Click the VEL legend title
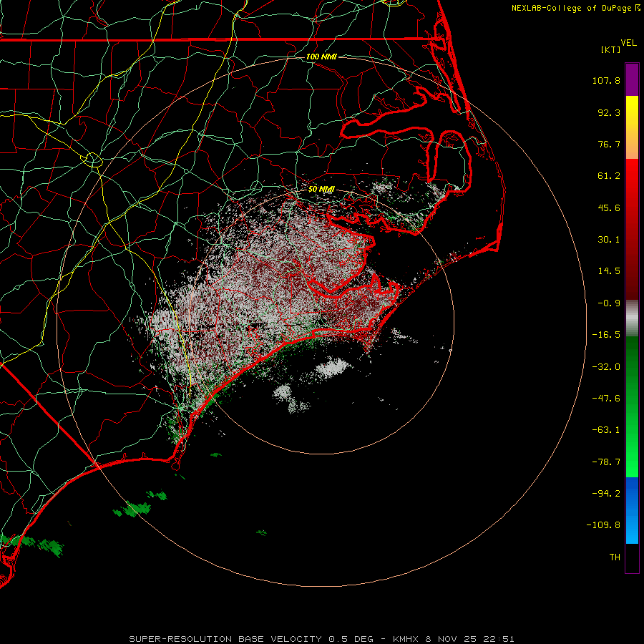 click(628, 43)
